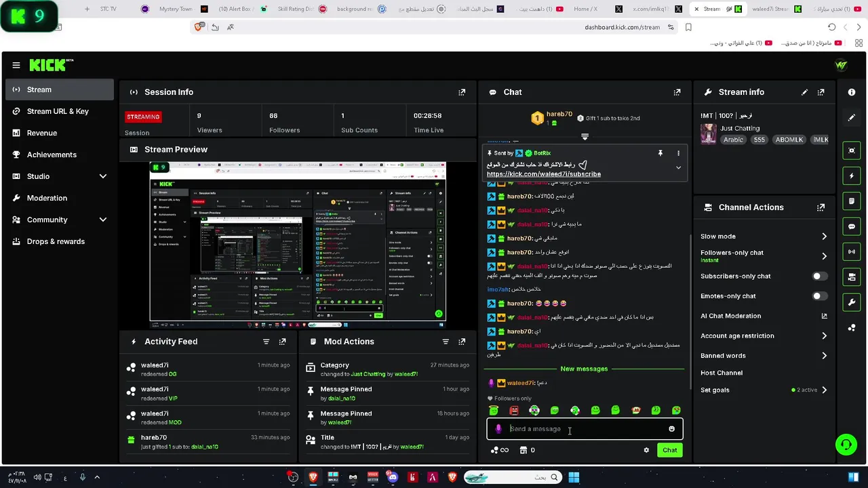Jump to New messages in chat

(584, 369)
